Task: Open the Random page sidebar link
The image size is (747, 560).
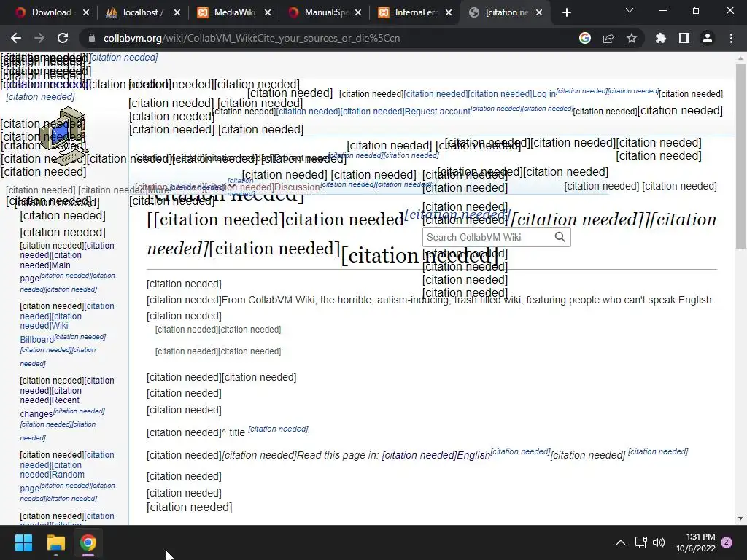Action: (x=53, y=481)
